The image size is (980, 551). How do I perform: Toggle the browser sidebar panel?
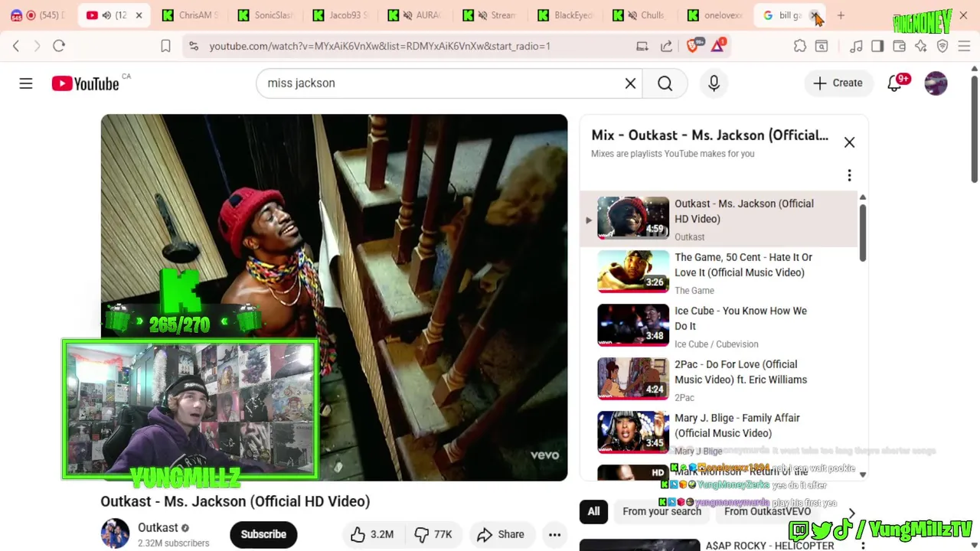877,46
